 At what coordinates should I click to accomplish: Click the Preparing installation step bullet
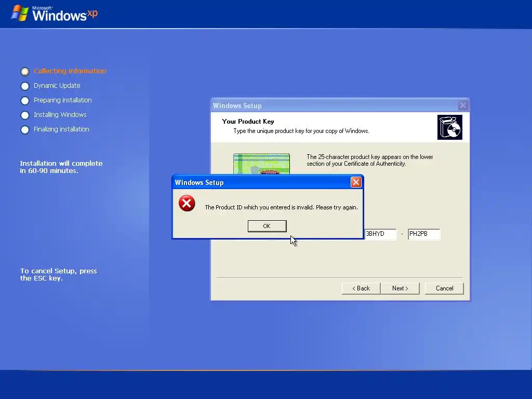[x=25, y=100]
